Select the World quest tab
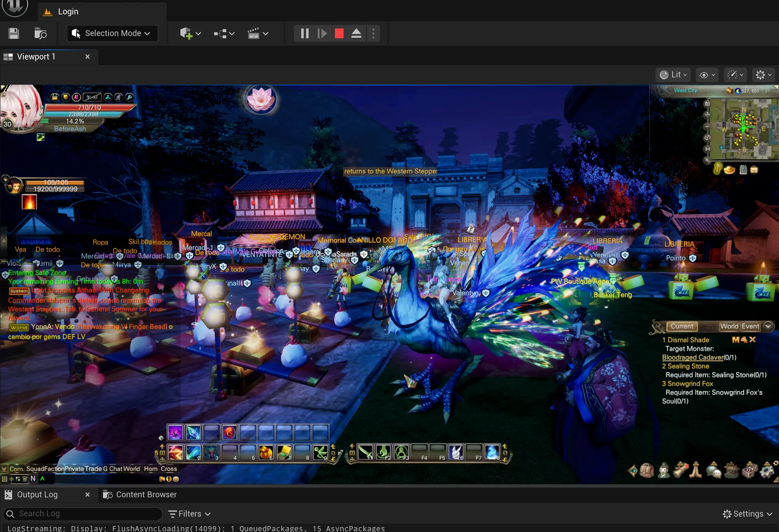The image size is (779, 532). point(729,326)
